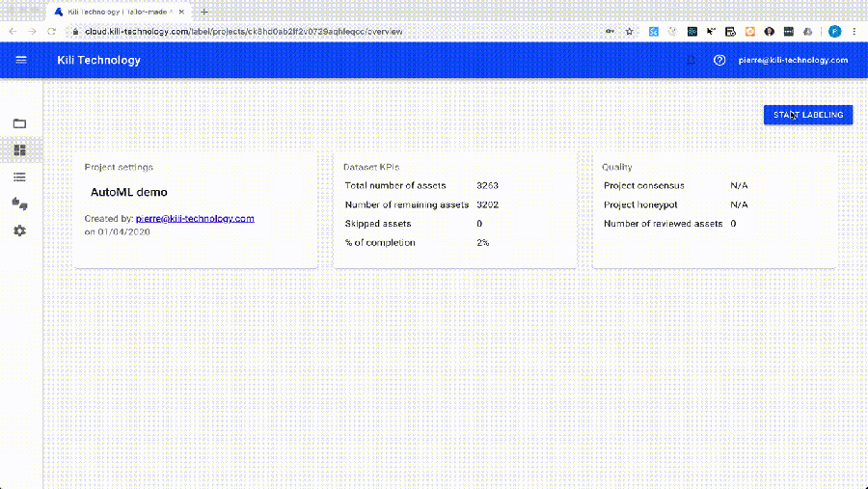Click the Google Drive extension icon
The image size is (868, 489).
[x=807, y=32]
